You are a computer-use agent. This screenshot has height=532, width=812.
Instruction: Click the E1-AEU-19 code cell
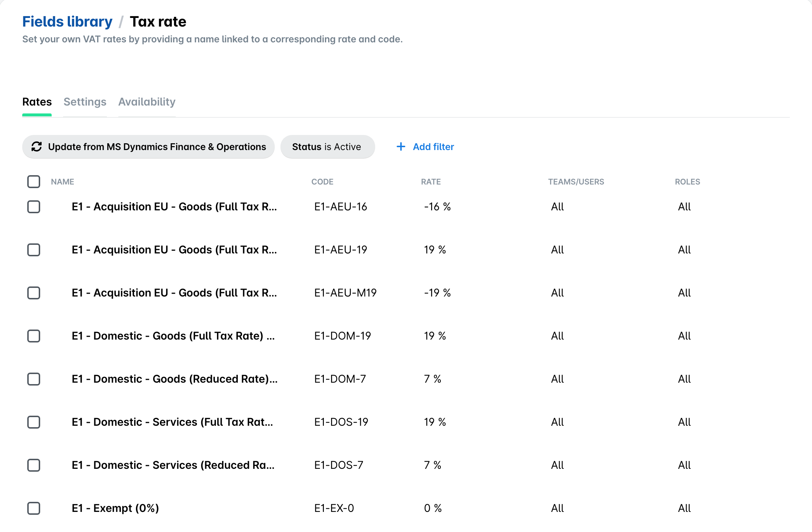pyautogui.click(x=341, y=250)
